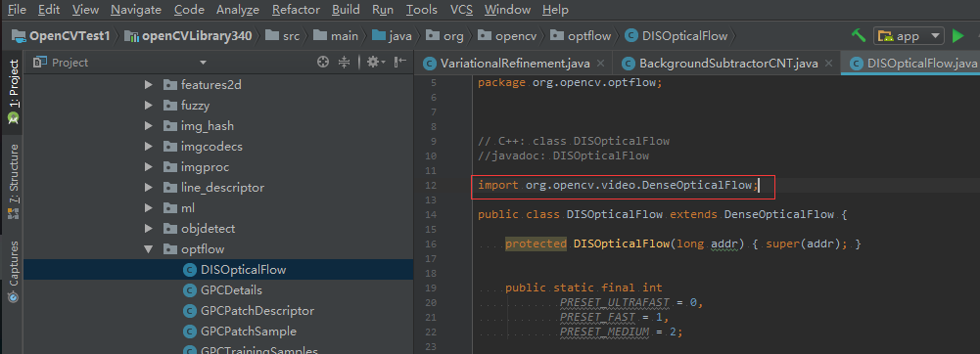The image size is (980, 354).
Task: Open the File menu
Action: (17, 10)
